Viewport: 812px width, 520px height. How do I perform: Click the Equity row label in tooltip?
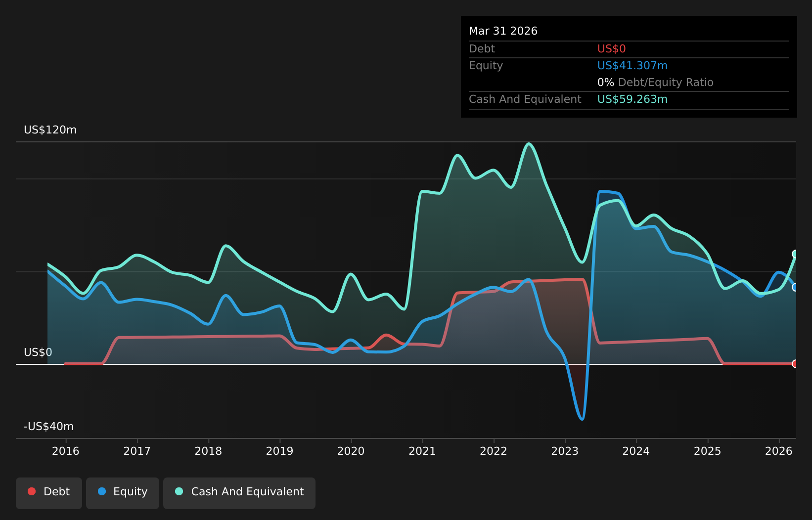tap(486, 66)
